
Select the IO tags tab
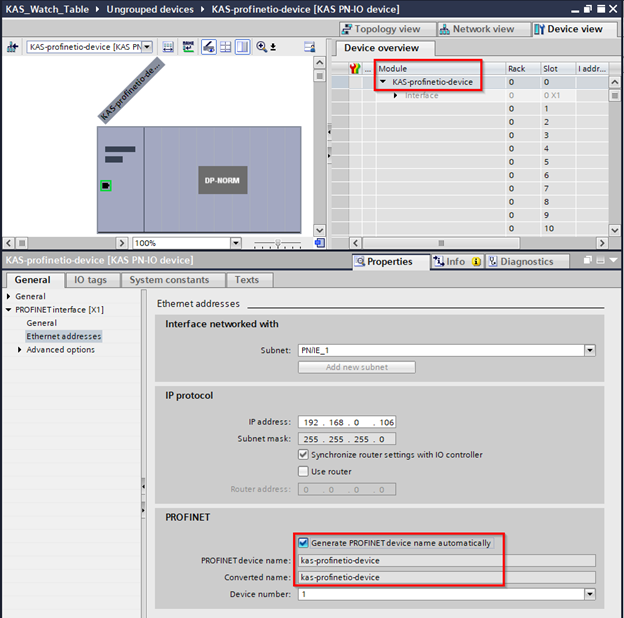click(91, 280)
